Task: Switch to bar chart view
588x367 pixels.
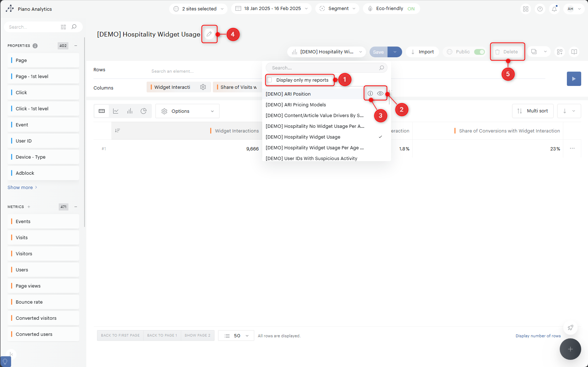Action: [x=130, y=111]
